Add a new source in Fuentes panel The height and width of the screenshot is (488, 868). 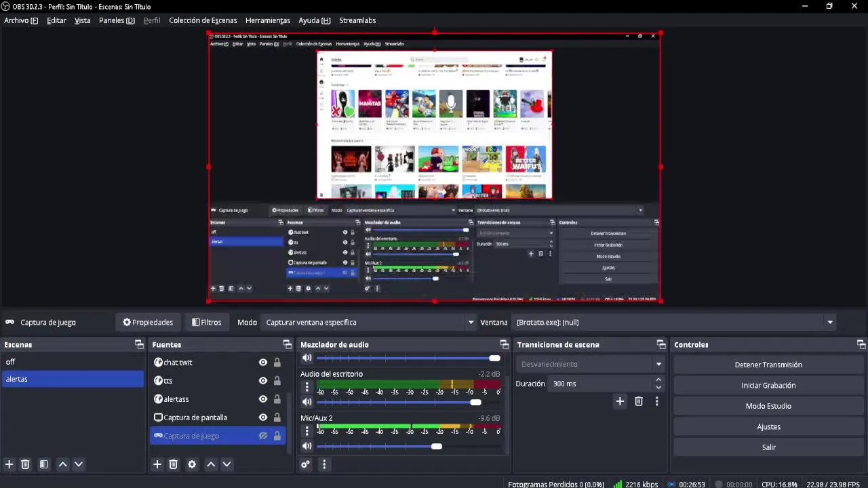point(157,464)
